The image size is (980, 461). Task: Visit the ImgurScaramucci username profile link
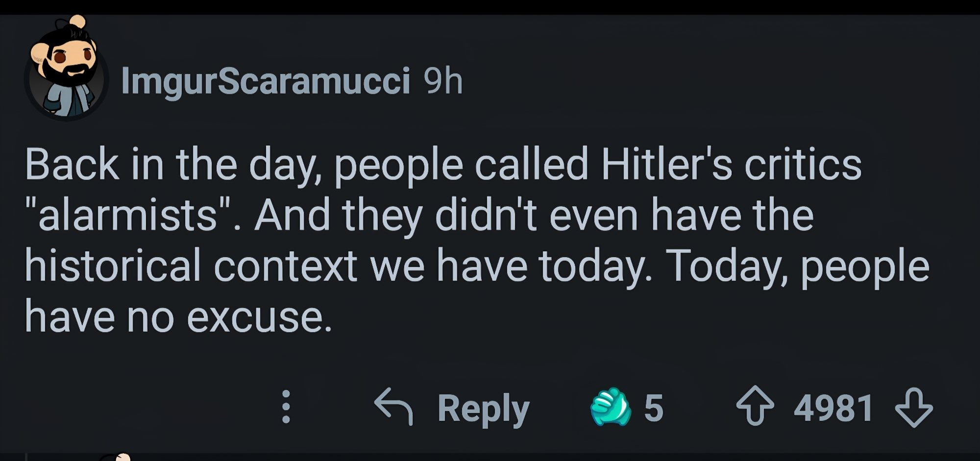tap(265, 81)
